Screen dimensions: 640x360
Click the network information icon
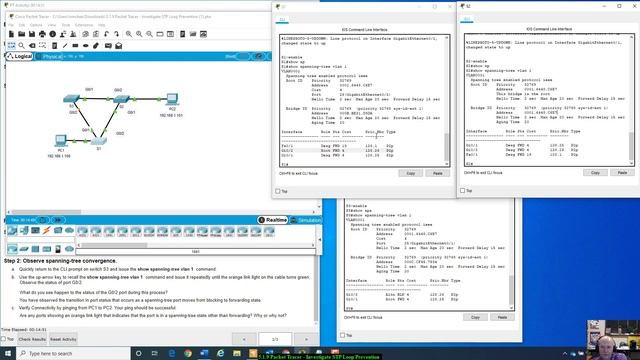(53, 34)
